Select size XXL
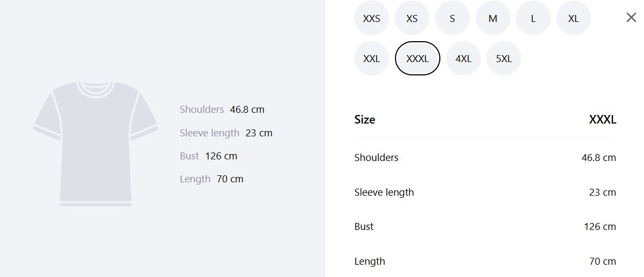The width and height of the screenshot is (644, 277). pyautogui.click(x=371, y=58)
